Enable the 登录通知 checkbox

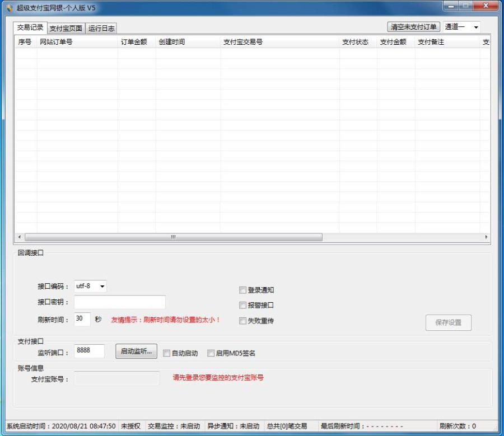point(242,290)
